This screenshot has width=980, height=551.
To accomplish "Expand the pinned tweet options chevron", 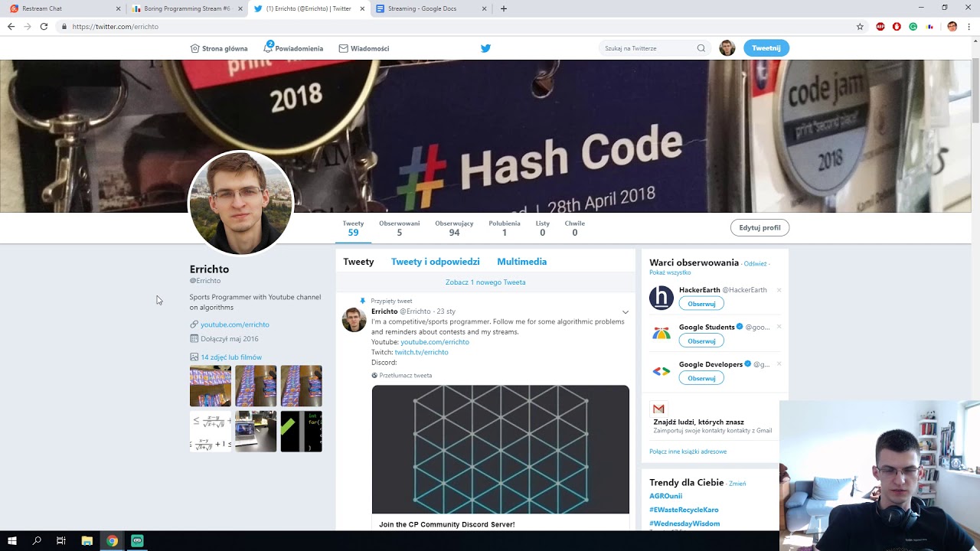I will pyautogui.click(x=626, y=312).
